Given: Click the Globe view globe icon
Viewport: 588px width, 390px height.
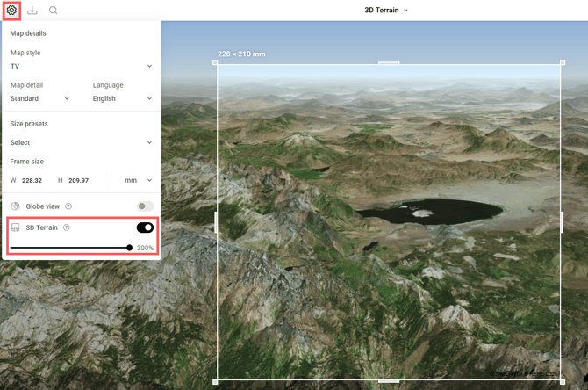Looking at the screenshot, I should (16, 206).
